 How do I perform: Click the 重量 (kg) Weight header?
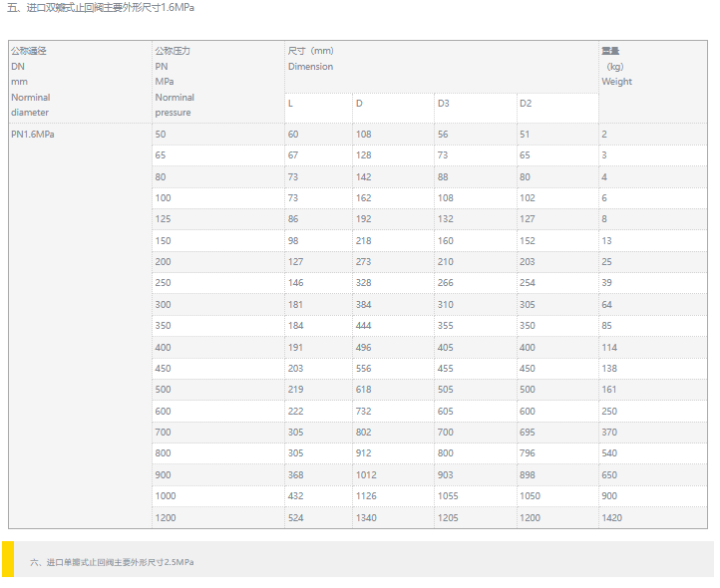pyautogui.click(x=616, y=66)
